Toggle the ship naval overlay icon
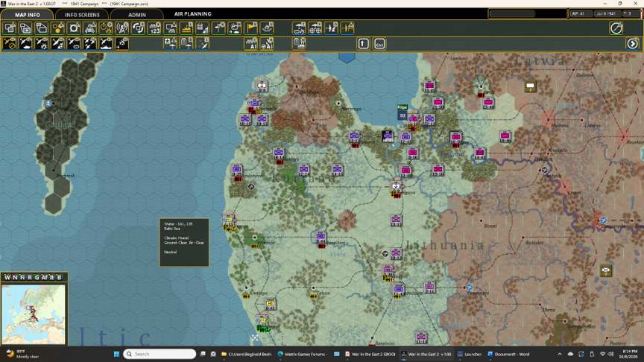The width and height of the screenshot is (644, 362). (x=186, y=28)
